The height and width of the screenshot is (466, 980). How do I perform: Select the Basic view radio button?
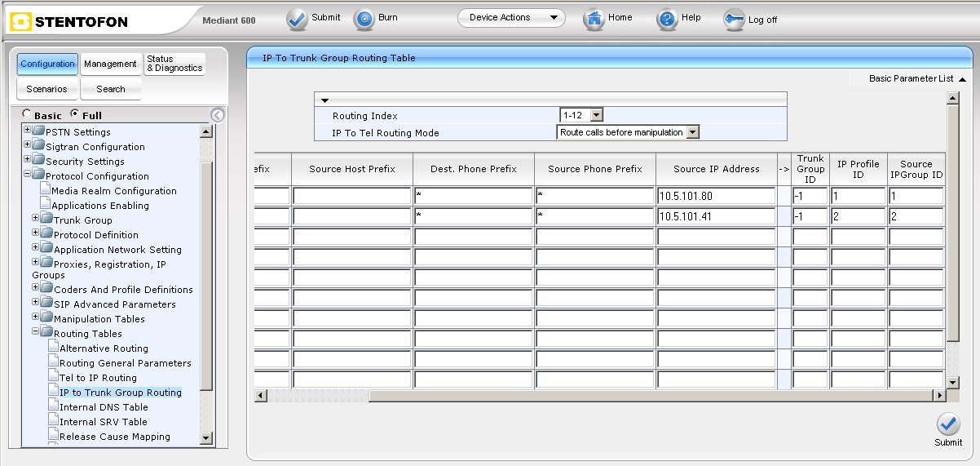(x=27, y=115)
